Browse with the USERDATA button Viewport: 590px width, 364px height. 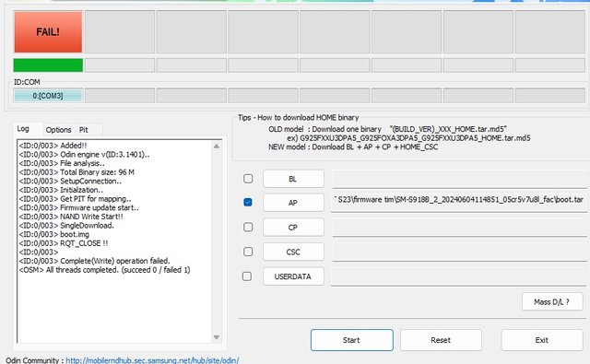pos(293,276)
